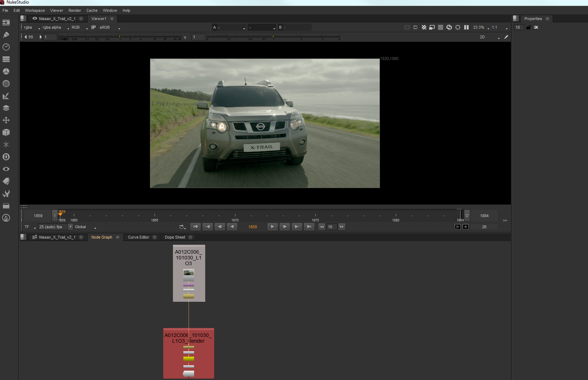Toggle the IP input process button

(x=93, y=27)
